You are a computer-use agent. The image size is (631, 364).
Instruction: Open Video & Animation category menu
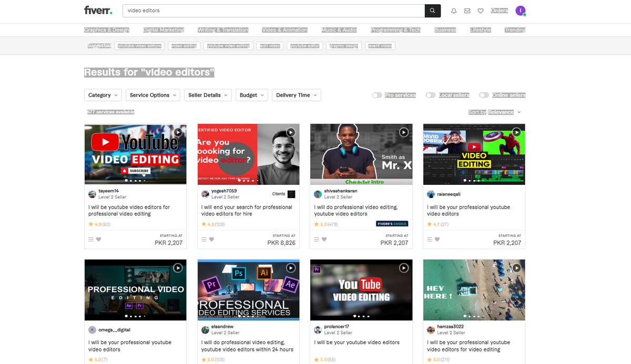click(284, 30)
